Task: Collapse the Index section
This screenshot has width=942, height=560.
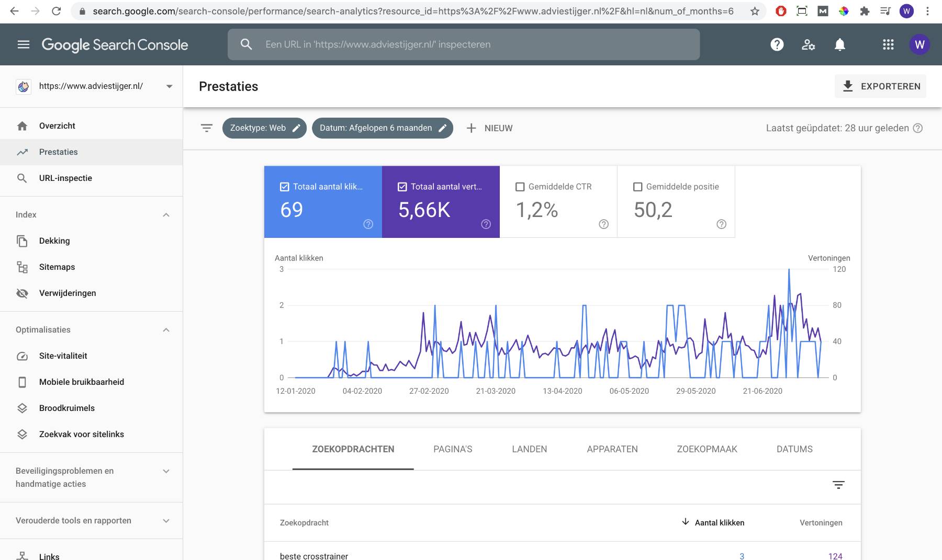Action: (166, 215)
